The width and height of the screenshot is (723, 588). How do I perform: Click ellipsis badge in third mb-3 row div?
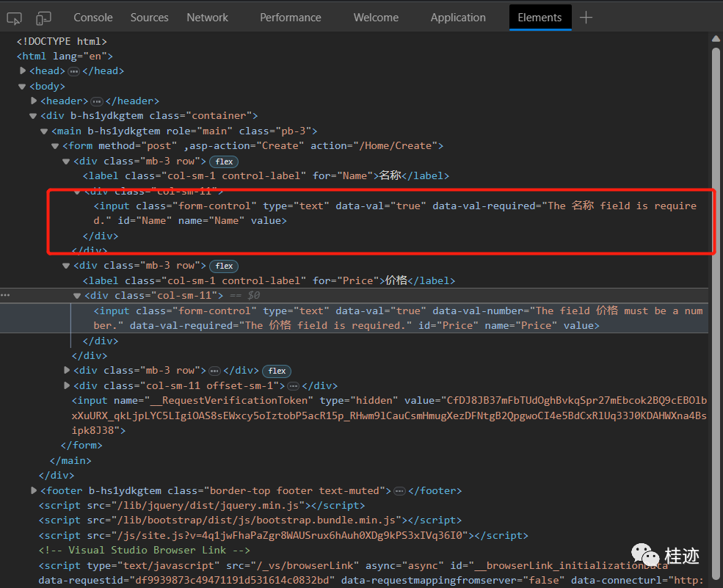(x=214, y=371)
